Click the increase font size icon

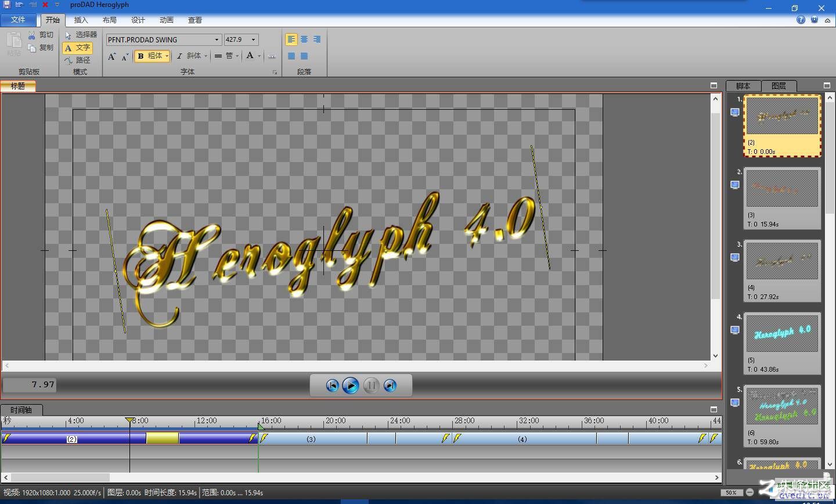[112, 56]
